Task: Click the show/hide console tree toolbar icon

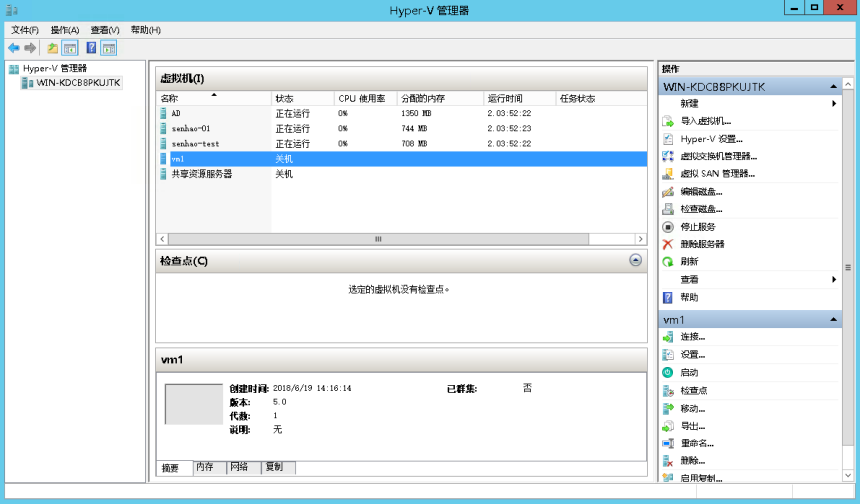Action: pos(70,48)
